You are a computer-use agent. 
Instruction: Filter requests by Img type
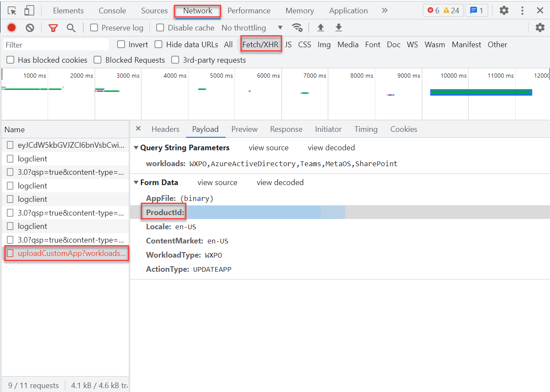pos(324,45)
